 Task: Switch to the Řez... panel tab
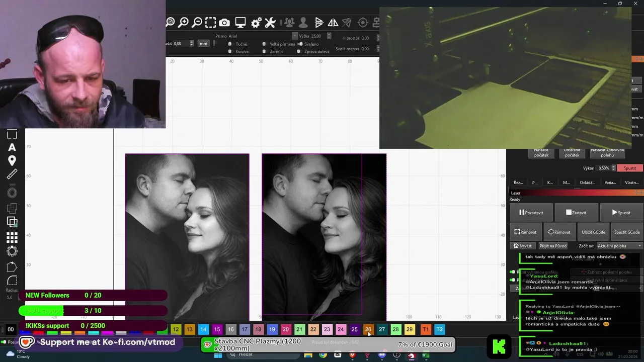(x=518, y=183)
